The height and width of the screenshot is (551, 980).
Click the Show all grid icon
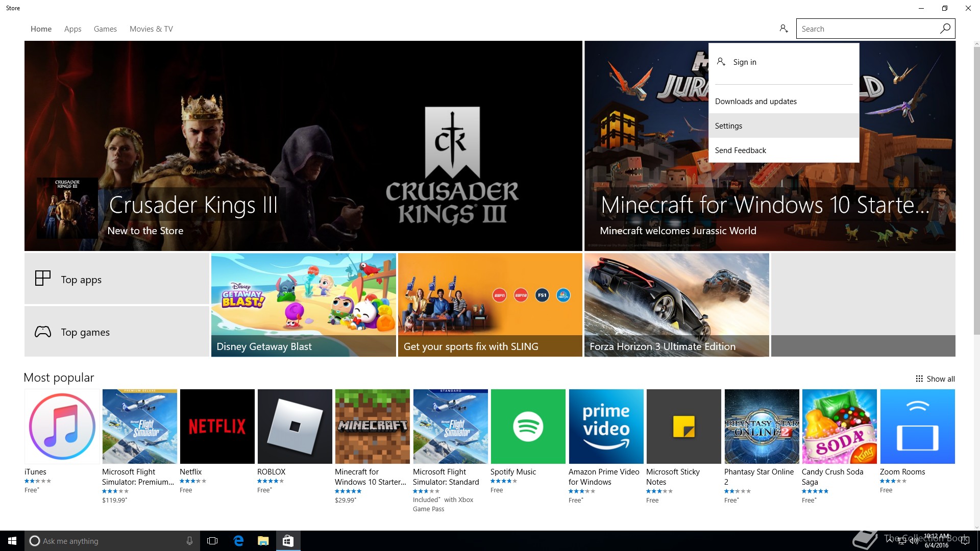tap(919, 379)
